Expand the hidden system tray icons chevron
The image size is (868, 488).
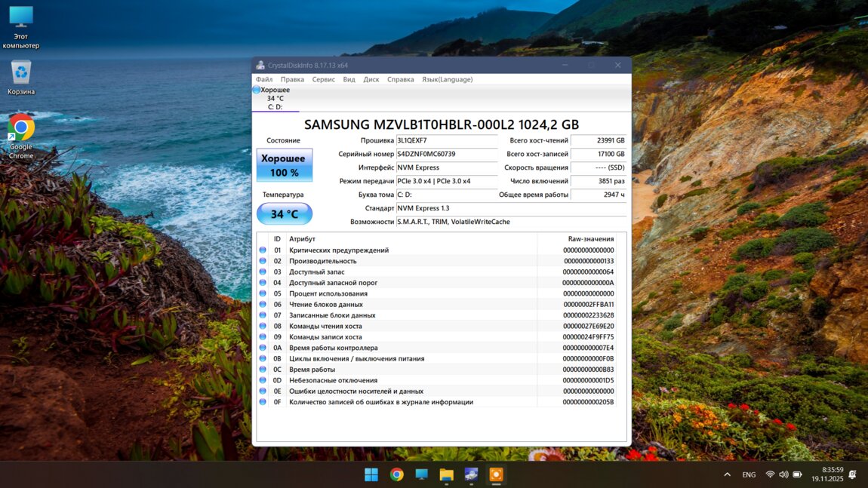[x=727, y=474]
